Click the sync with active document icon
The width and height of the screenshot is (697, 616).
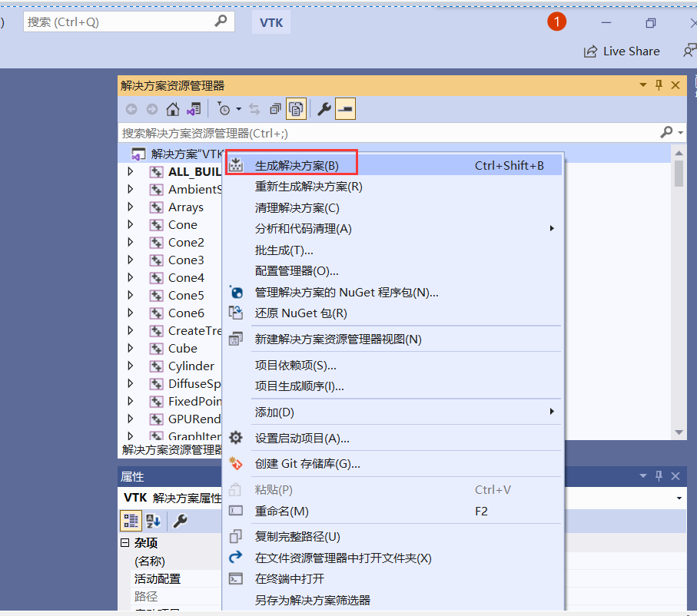pos(254,109)
